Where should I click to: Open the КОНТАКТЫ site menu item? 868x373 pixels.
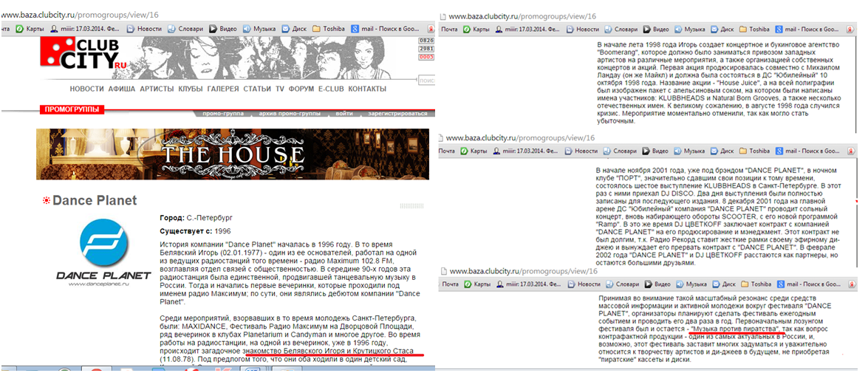click(368, 89)
